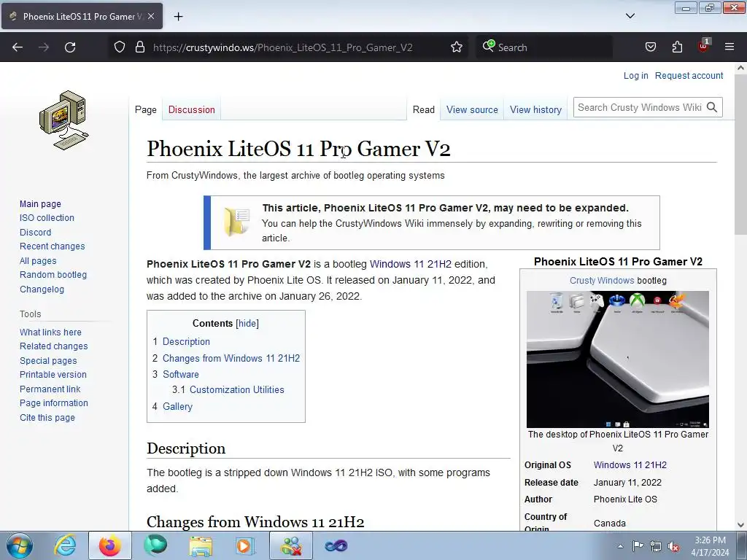Open the Cite this page link
The width and height of the screenshot is (747, 560).
click(x=47, y=418)
